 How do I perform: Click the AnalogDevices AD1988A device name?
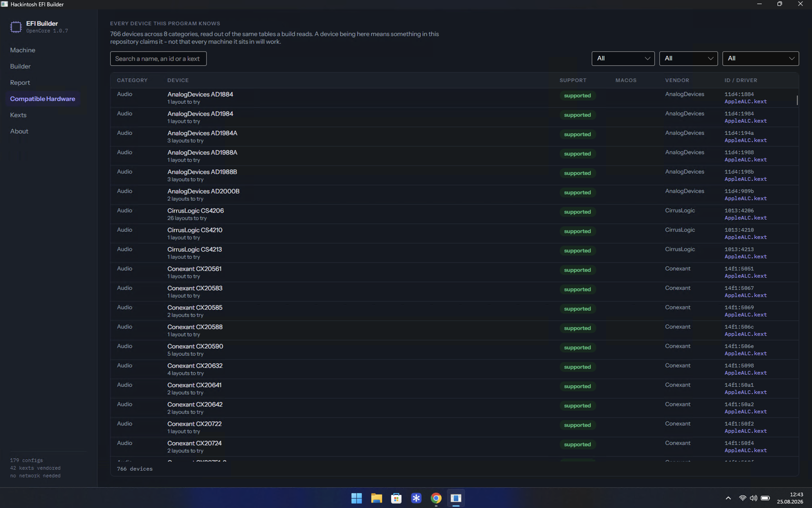point(202,152)
